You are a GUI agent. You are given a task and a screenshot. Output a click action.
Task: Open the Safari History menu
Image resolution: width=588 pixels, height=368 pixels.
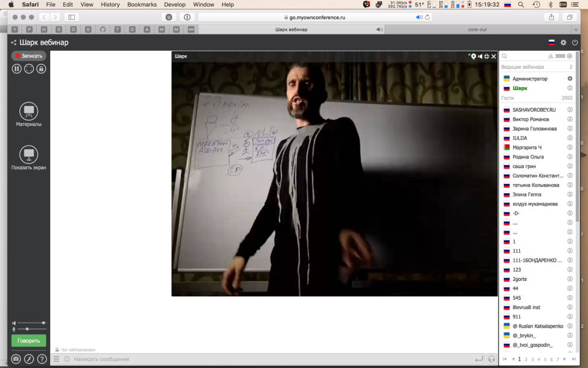pos(110,4)
